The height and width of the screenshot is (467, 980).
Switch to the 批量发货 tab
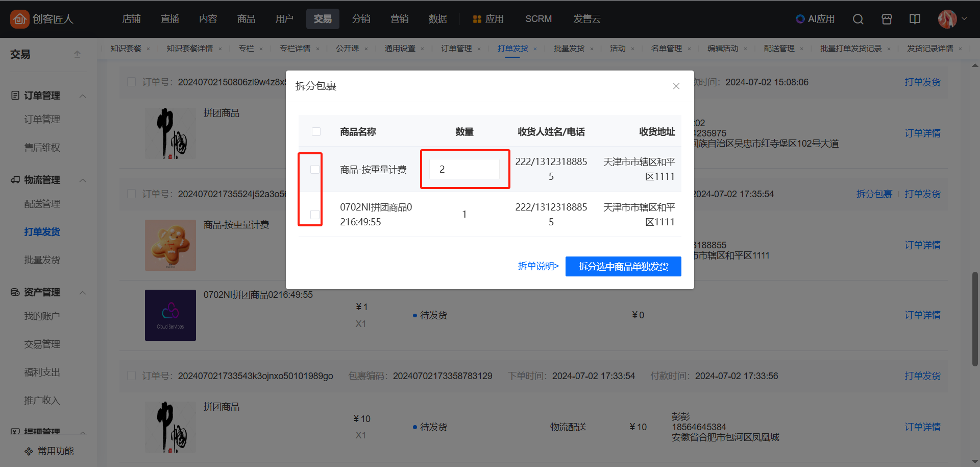tap(569, 49)
